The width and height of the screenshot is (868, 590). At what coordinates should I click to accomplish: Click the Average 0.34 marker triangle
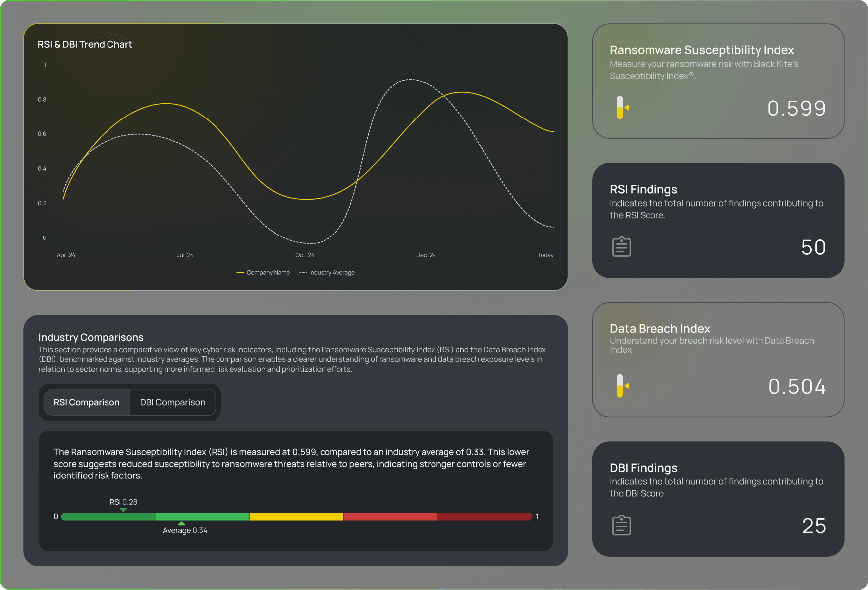182,523
